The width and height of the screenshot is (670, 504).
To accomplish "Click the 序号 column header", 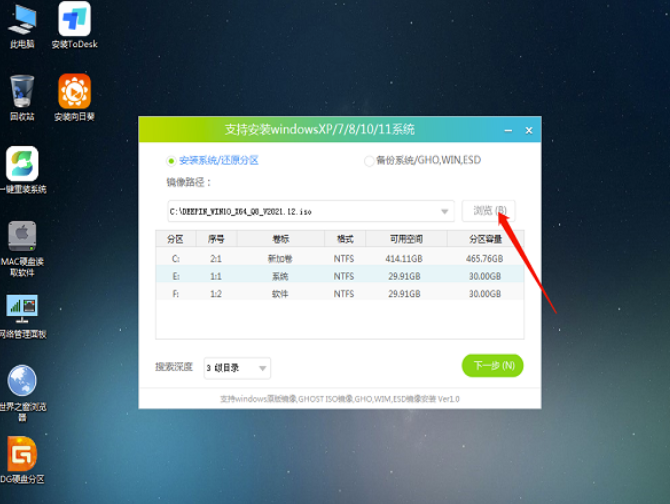I will click(x=216, y=239).
